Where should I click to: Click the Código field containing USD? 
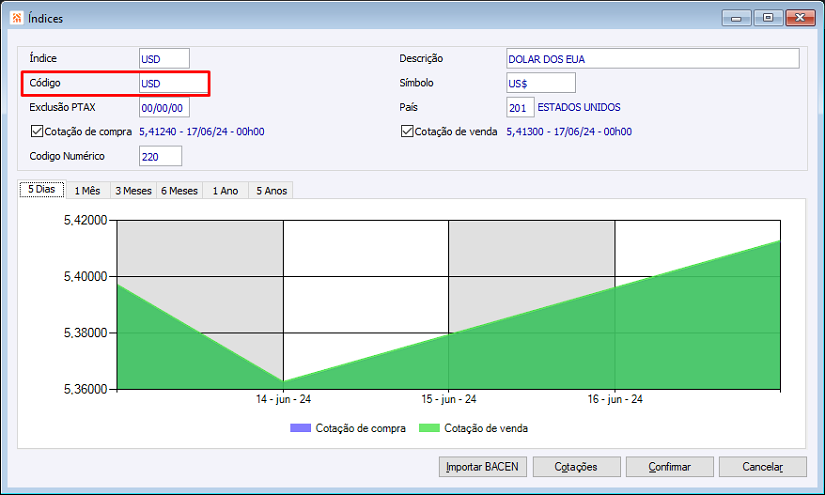coord(174,83)
